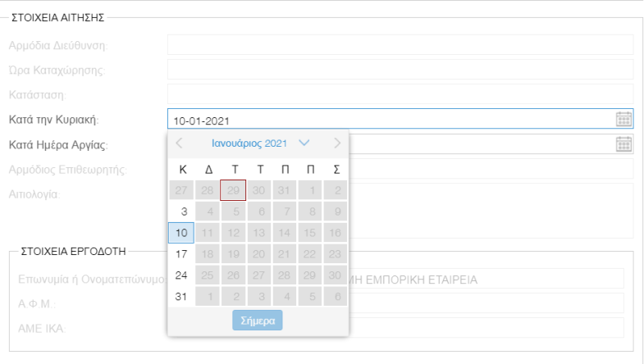The image size is (644, 364).
Task: Choose Sunday 24 in the date picker
Action: click(181, 275)
